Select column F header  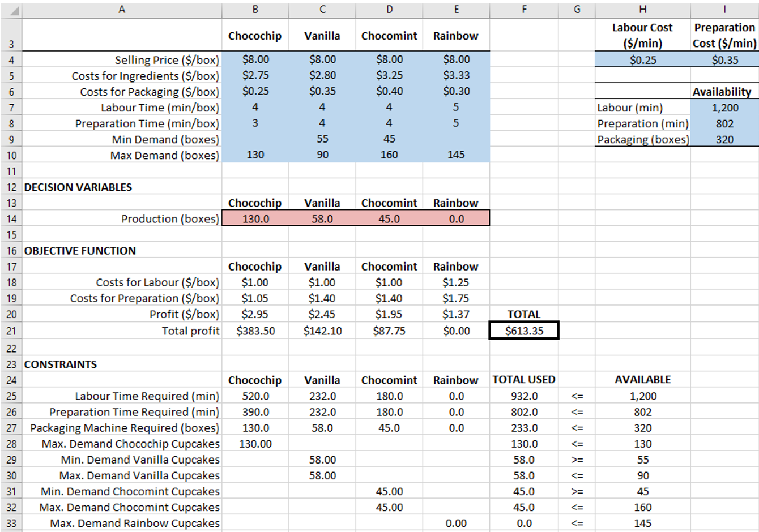524,9
